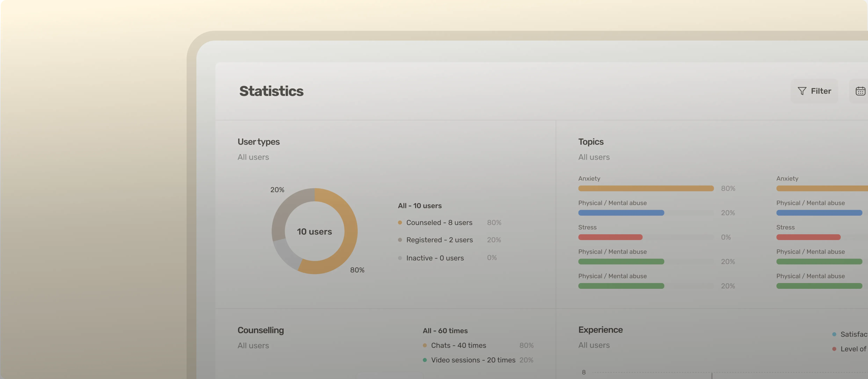
Task: Click 'All users' subtitle under Experience
Action: point(594,345)
